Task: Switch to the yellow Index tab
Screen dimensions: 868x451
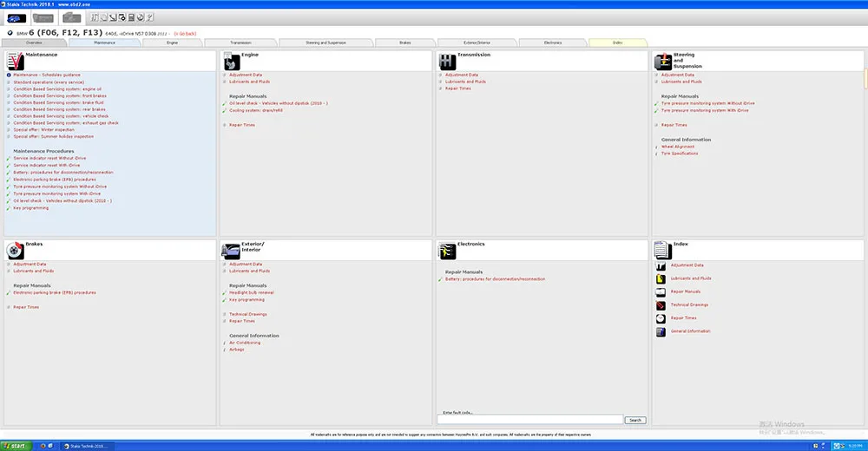Action: pos(618,42)
